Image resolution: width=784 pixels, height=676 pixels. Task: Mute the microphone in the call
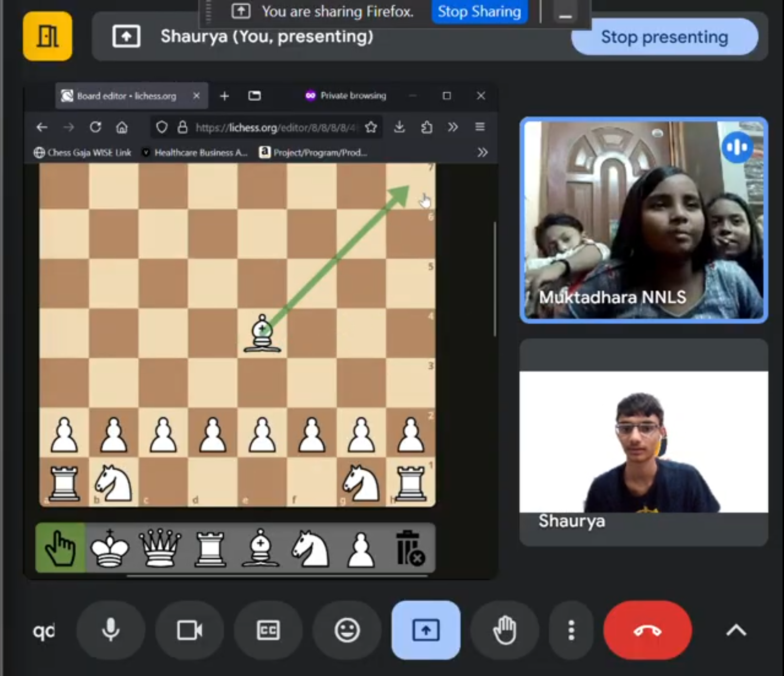click(111, 630)
